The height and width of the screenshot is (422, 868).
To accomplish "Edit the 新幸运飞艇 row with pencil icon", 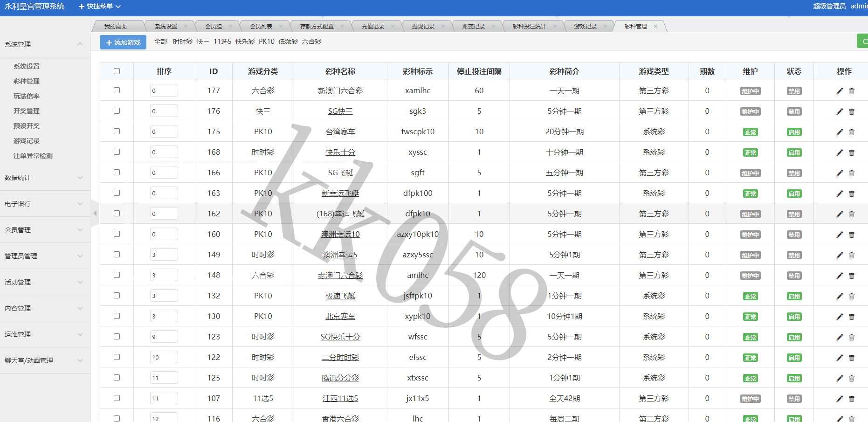I will (840, 194).
